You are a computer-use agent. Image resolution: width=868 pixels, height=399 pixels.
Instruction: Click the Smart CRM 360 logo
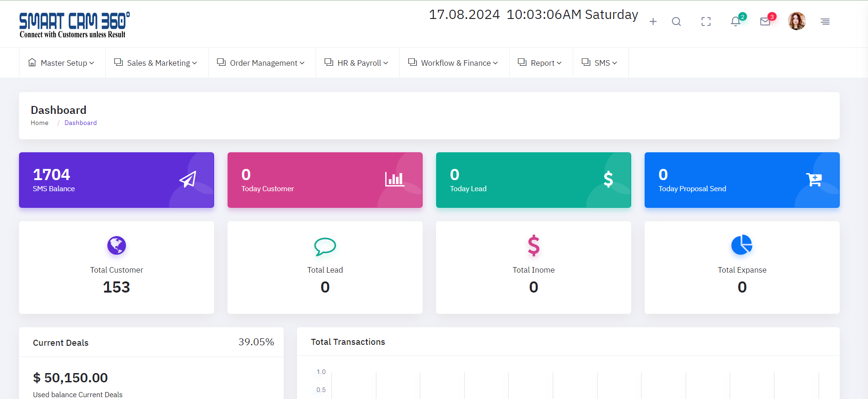click(74, 25)
